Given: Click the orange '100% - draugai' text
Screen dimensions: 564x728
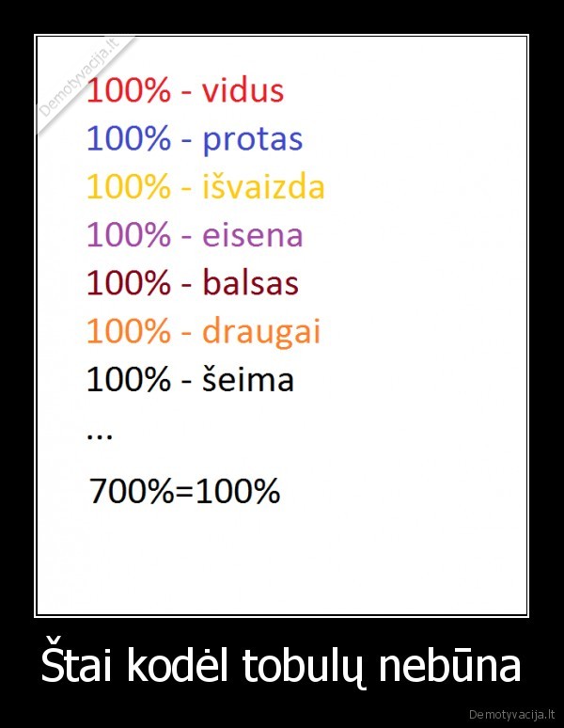Looking at the screenshot, I should click(x=204, y=332).
